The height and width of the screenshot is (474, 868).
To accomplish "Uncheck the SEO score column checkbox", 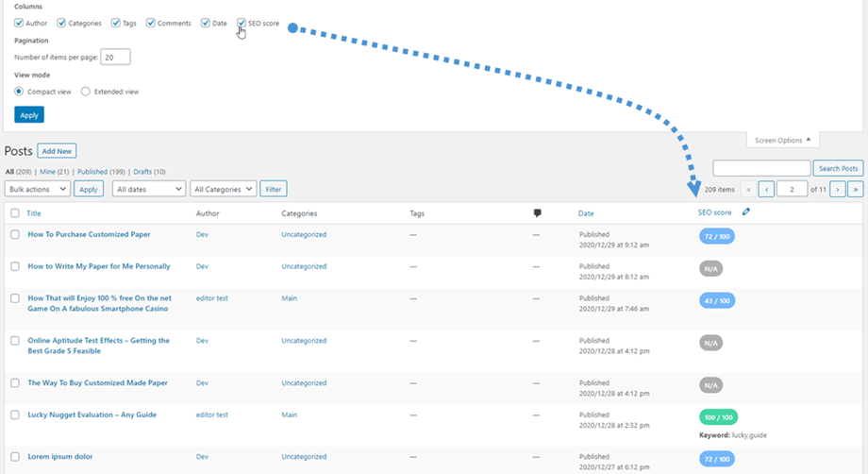I will click(242, 23).
